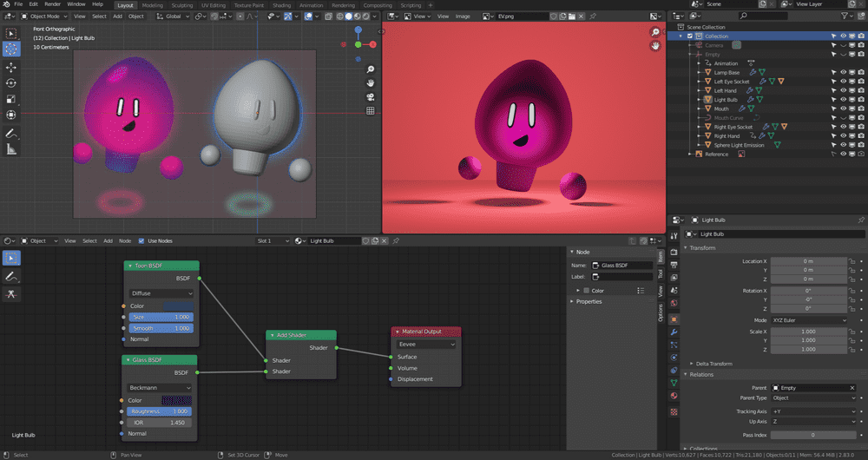The height and width of the screenshot is (460, 868).
Task: Open the node editor Add menu
Action: (x=108, y=240)
